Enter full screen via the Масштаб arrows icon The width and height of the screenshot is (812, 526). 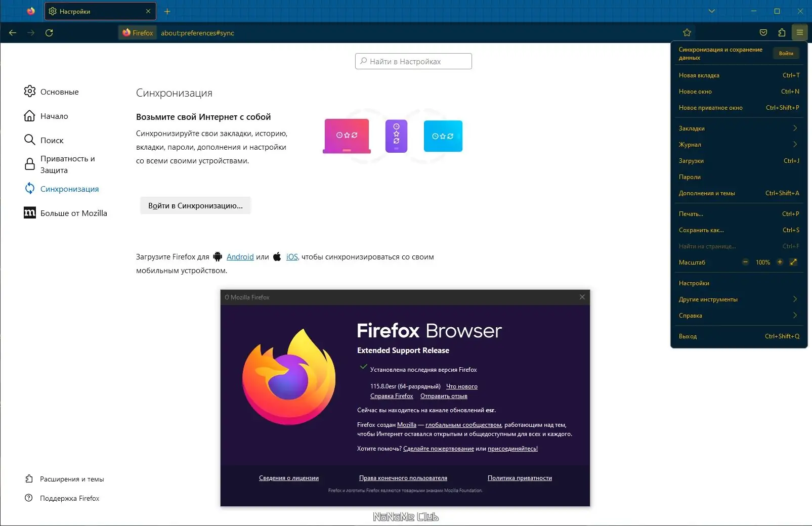pos(793,262)
